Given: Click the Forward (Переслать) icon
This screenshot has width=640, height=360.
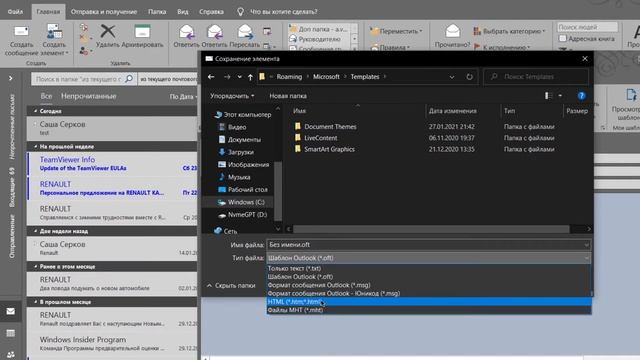Looking at the screenshot, I should [245, 32].
